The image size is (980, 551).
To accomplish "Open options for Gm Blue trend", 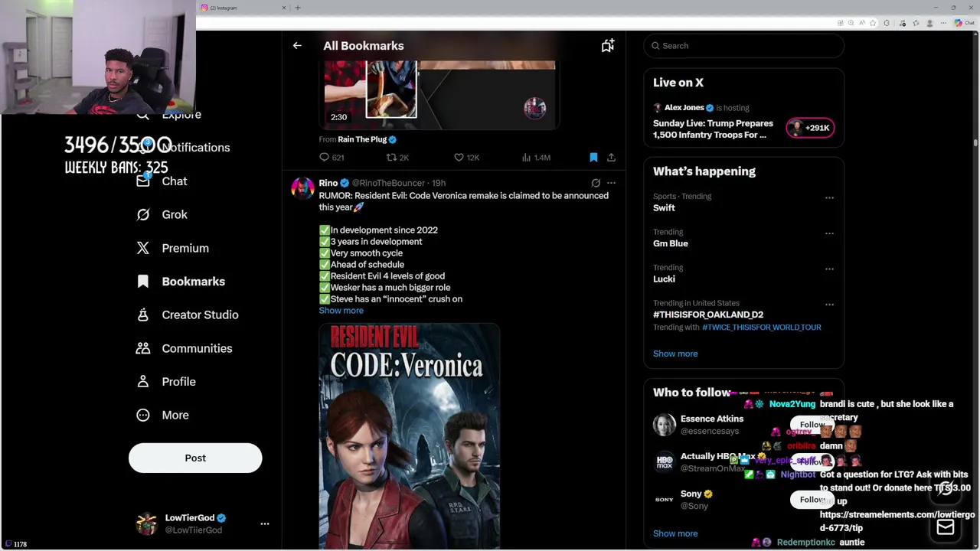I will point(829,233).
